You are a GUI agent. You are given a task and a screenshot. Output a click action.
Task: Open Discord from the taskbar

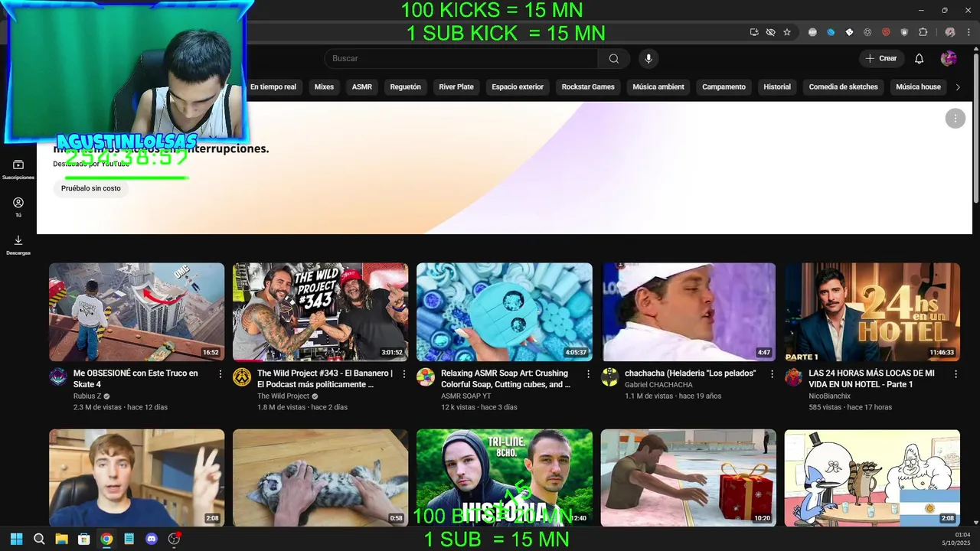pyautogui.click(x=152, y=539)
